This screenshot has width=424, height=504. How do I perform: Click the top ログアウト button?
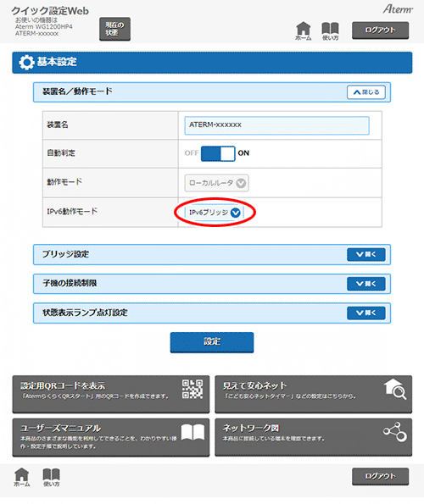click(380, 30)
